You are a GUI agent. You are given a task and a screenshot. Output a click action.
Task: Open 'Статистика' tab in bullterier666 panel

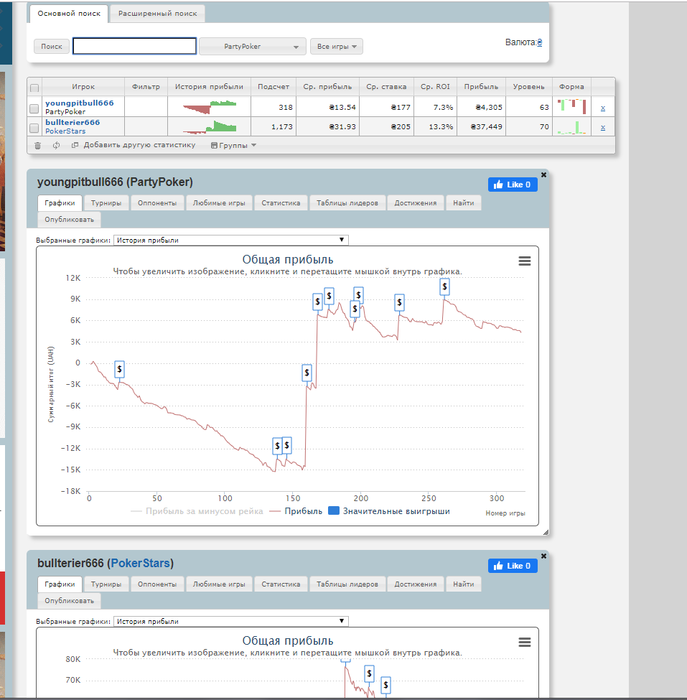pyautogui.click(x=281, y=584)
